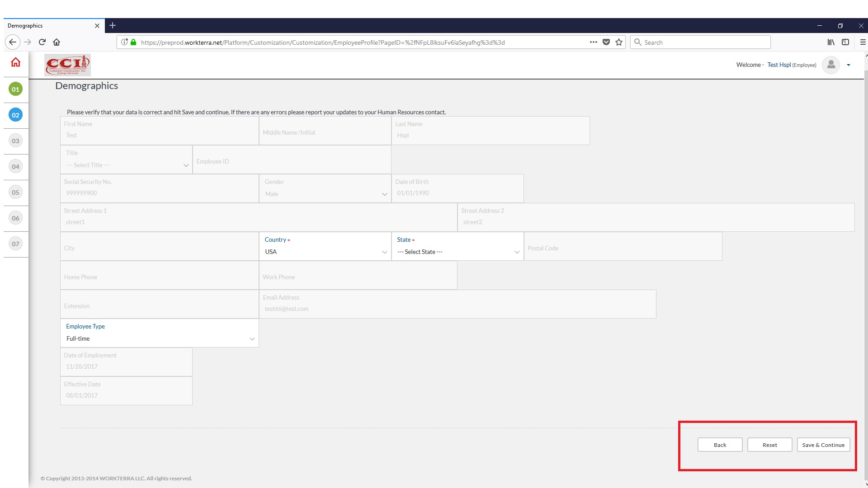Image resolution: width=868 pixels, height=488 pixels.
Task: Open page actions three-dot menu
Action: click(594, 42)
